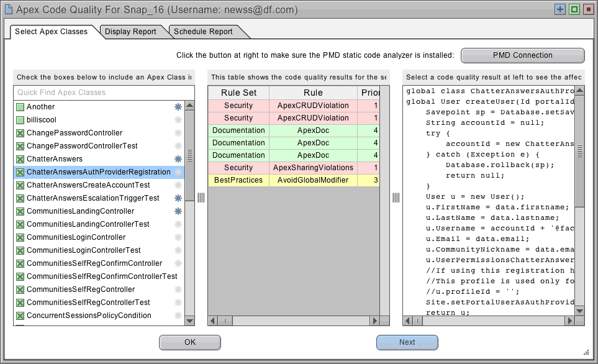Click the results table horizontal scrollbar thumb
598x364 pixels.
[x=225, y=321]
